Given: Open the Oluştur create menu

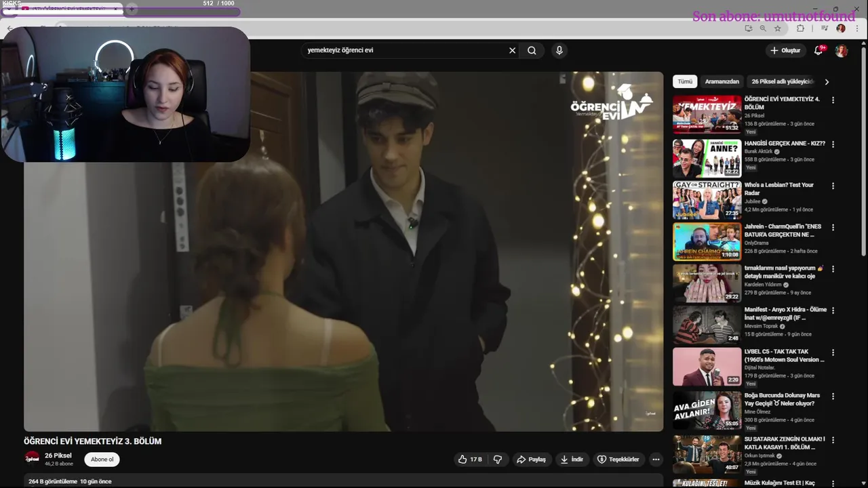Looking at the screenshot, I should click(786, 50).
